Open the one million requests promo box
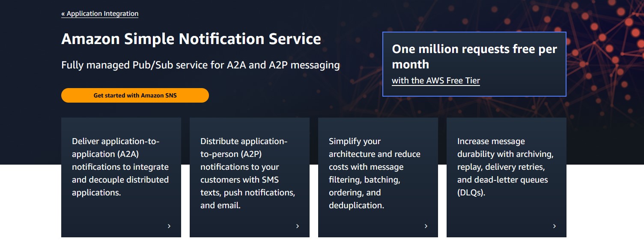 coord(474,64)
